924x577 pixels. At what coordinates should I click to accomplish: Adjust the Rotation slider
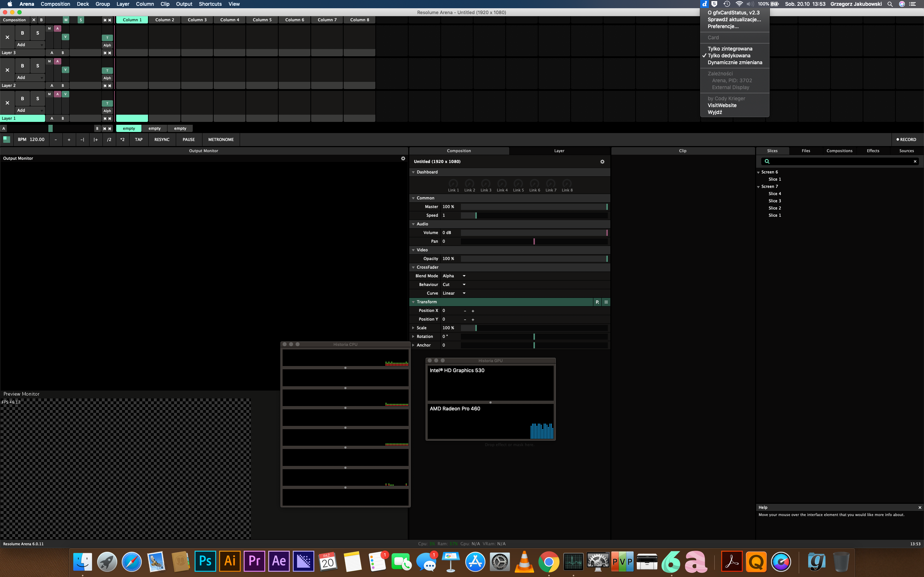[534, 336]
